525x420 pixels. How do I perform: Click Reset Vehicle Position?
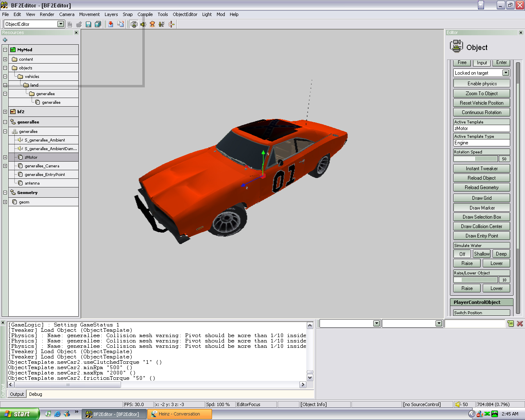coord(482,103)
